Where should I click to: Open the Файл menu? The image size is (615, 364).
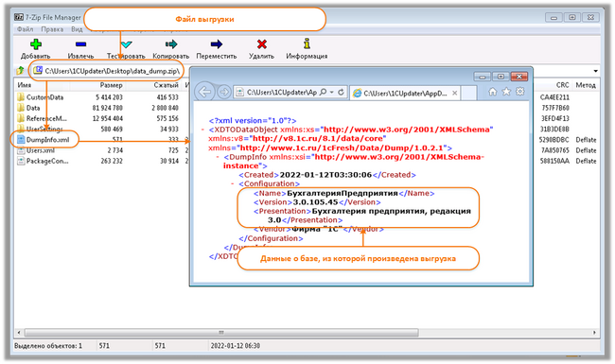tap(25, 29)
